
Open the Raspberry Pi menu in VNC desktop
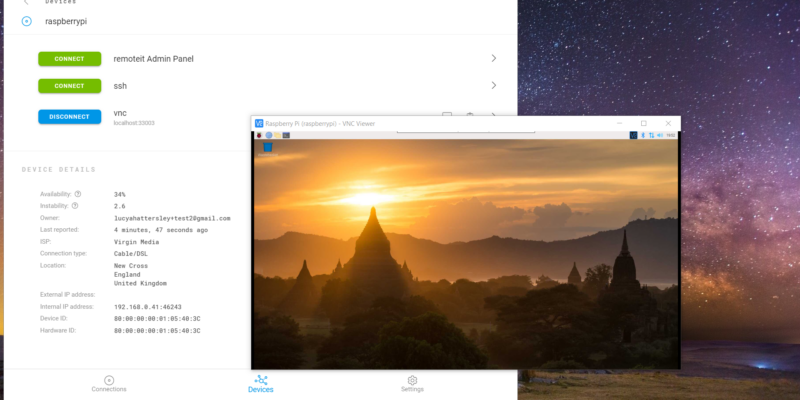click(259, 135)
